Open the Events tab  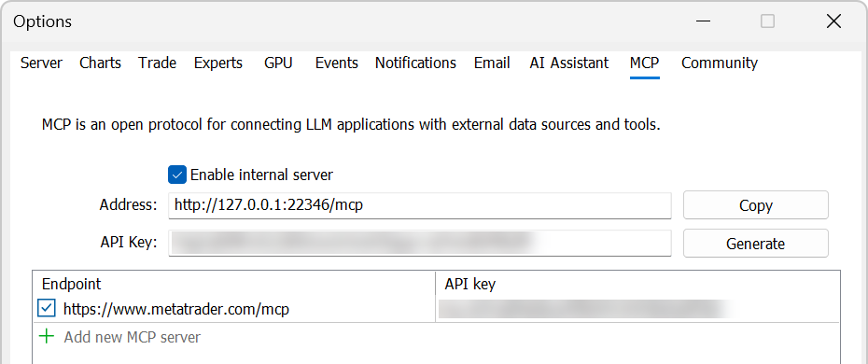click(337, 63)
